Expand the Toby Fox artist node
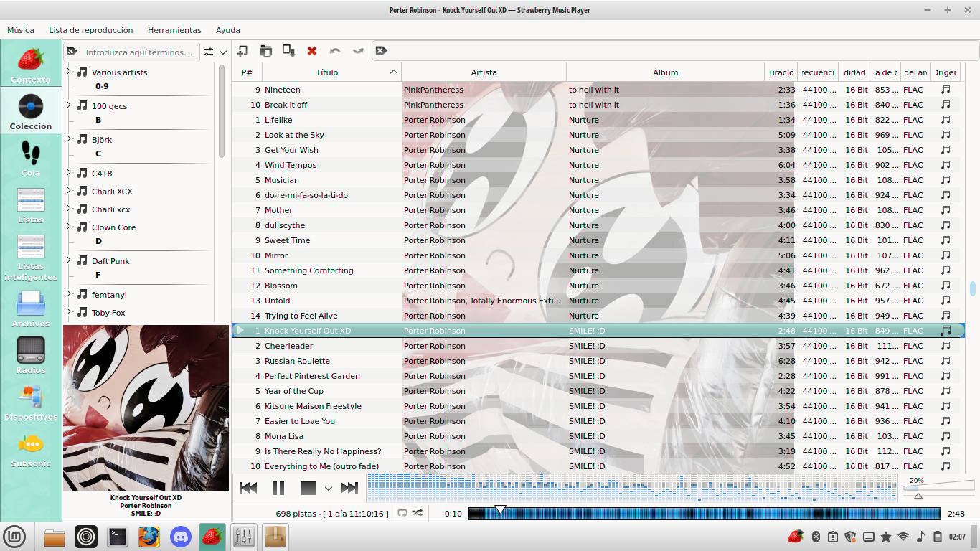The width and height of the screenshot is (980, 551). coord(69,312)
